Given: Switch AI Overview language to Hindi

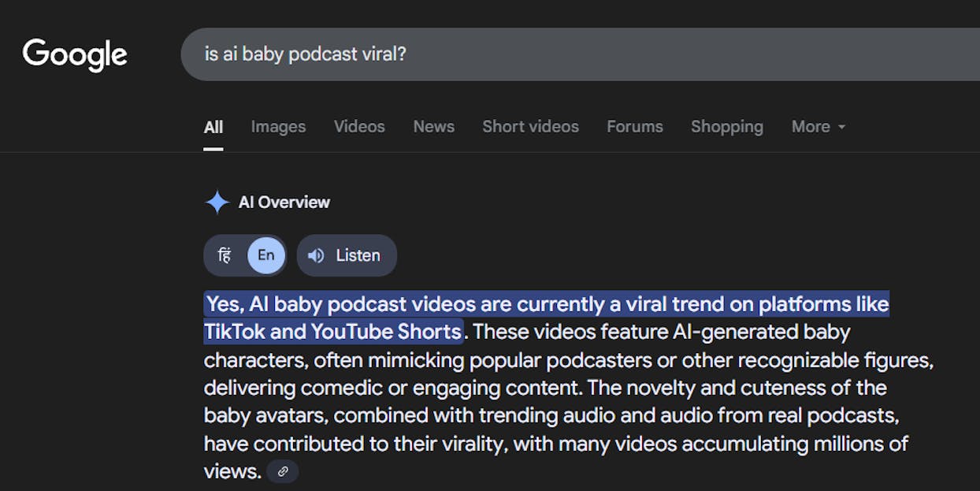Looking at the screenshot, I should coord(225,255).
